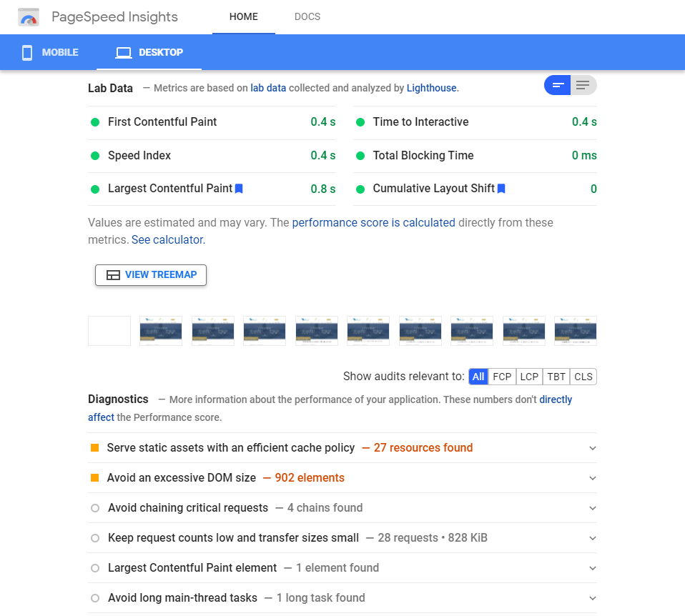The height and width of the screenshot is (616, 685).
Task: Click the green dot beside Cumulative Layout Shift
Action: click(x=360, y=189)
